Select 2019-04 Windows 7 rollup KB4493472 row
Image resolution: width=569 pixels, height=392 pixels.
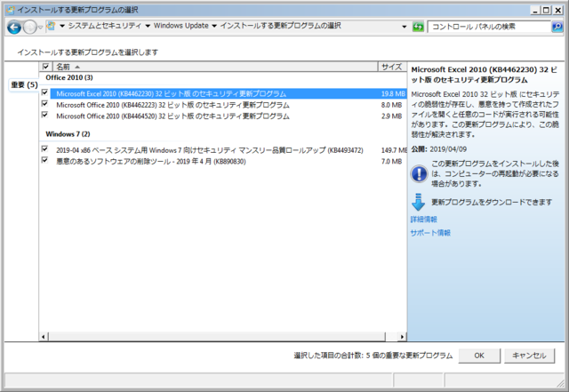(228, 150)
